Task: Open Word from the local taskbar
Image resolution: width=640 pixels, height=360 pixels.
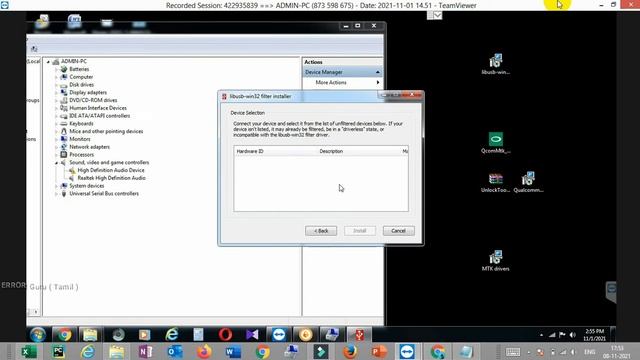Action: point(233,352)
